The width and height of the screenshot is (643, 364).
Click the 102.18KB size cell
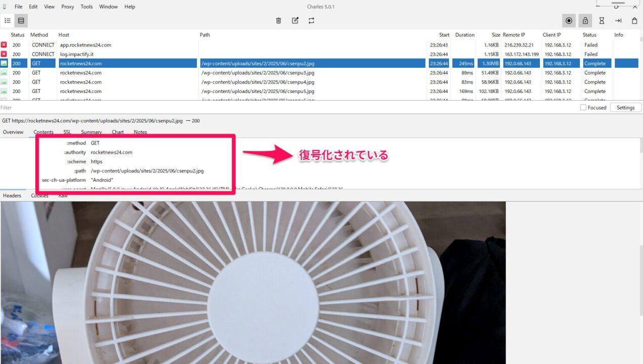(x=489, y=92)
